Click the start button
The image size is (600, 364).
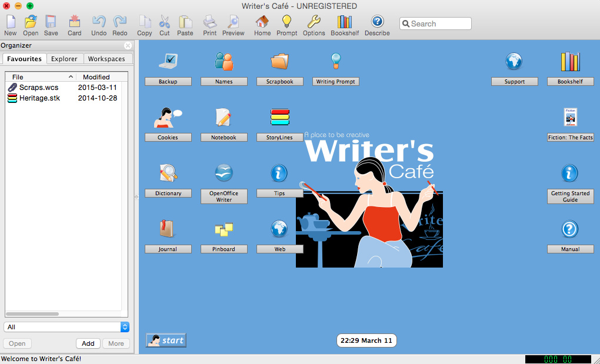pyautogui.click(x=166, y=340)
